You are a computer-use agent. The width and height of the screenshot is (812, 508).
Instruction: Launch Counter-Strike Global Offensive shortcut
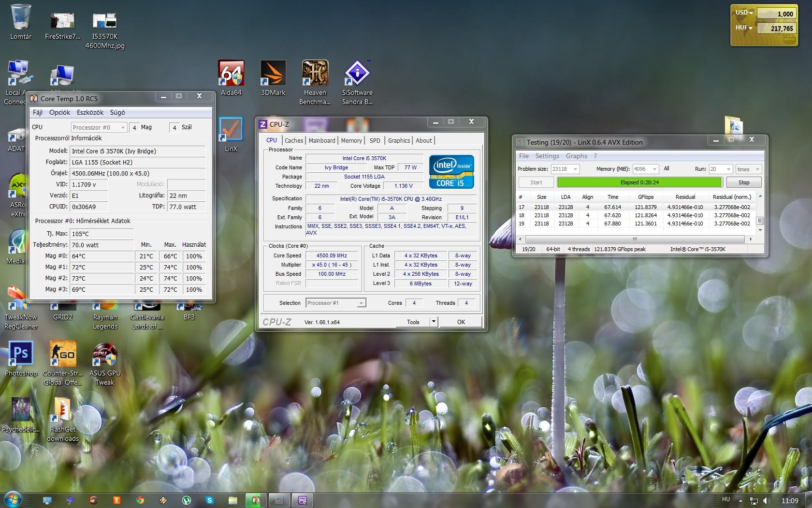coord(63,363)
